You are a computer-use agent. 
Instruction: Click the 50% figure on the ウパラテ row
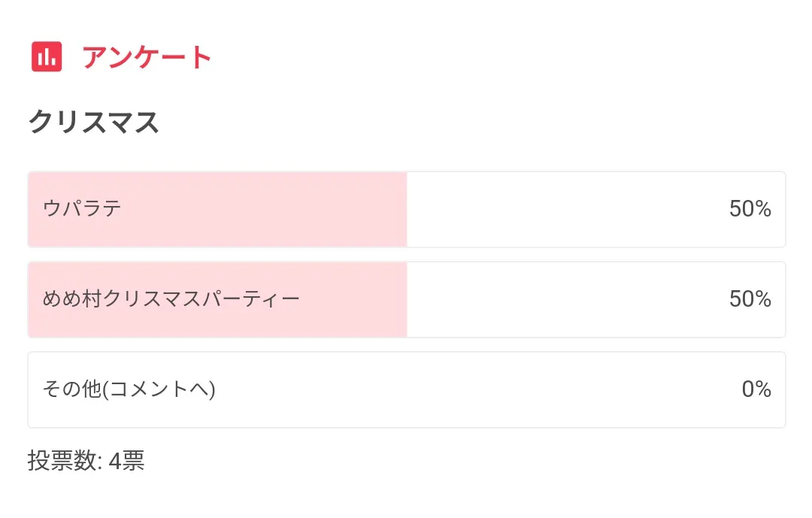point(750,209)
